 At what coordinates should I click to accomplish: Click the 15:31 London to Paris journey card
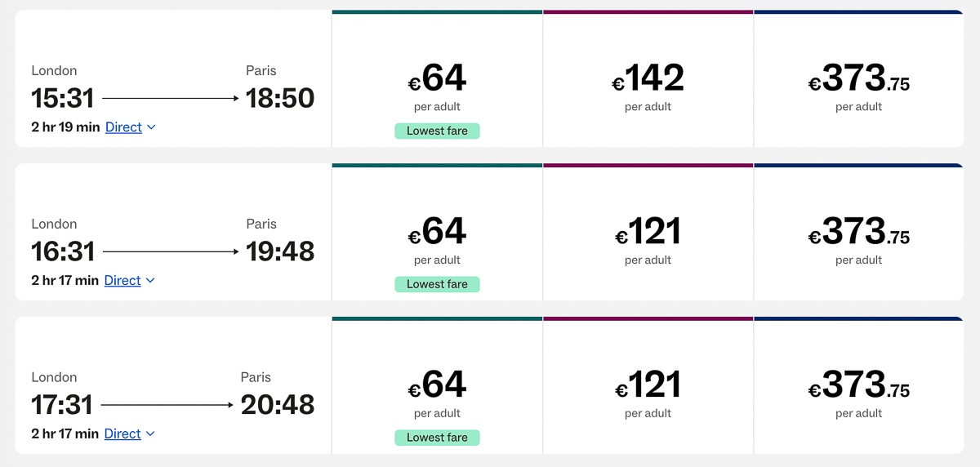pyautogui.click(x=173, y=79)
